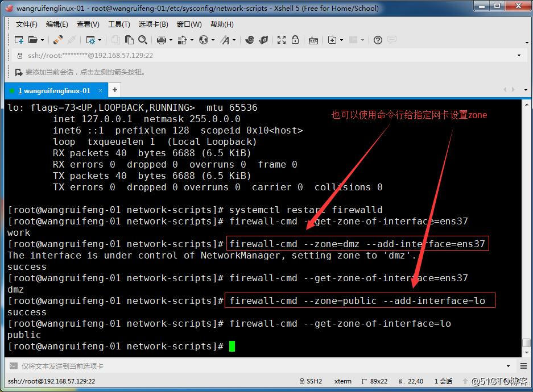The image size is (533, 392).
Task: Click the Help question mark icon
Action: tap(378, 40)
